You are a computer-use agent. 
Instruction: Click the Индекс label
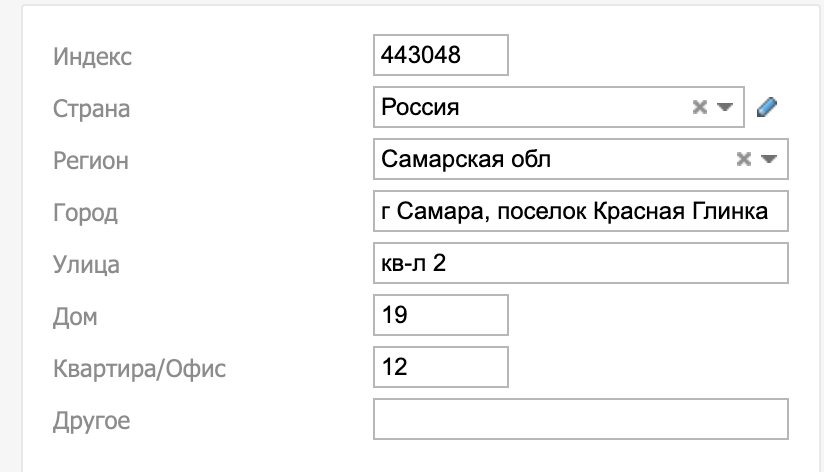92,56
